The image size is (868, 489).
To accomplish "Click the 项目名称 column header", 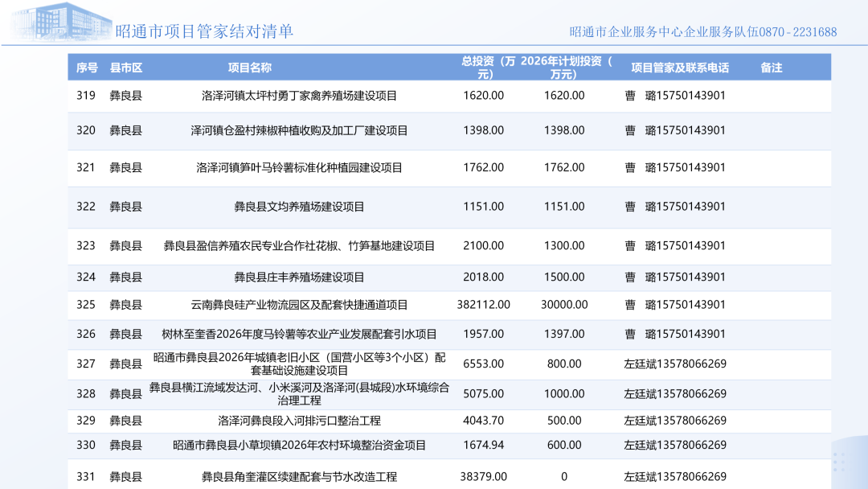I will click(250, 68).
